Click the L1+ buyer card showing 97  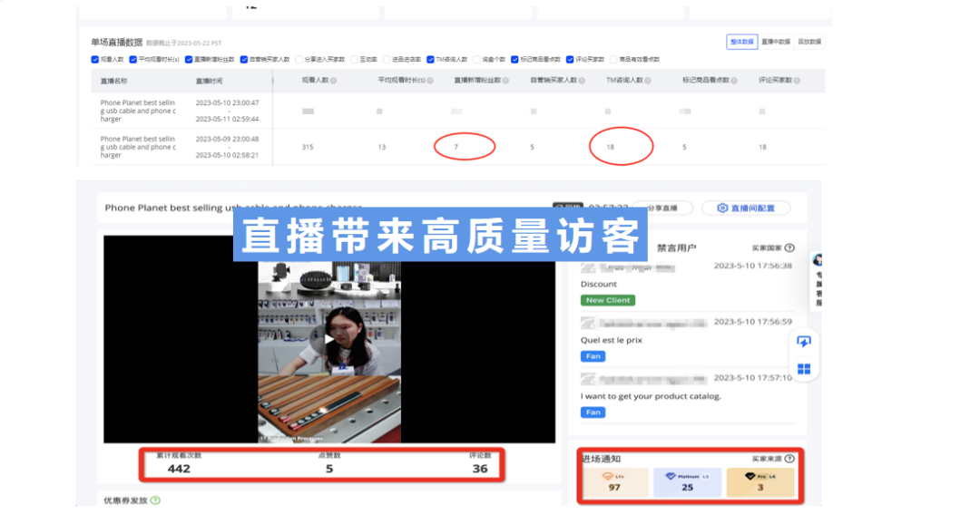click(615, 482)
